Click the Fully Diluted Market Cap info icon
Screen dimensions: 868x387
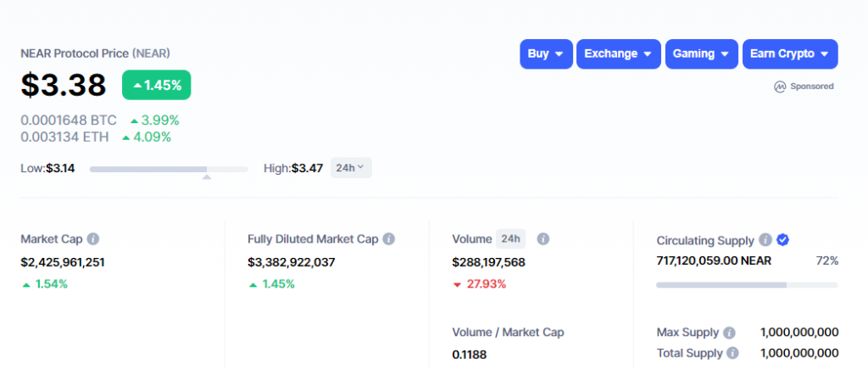click(x=389, y=239)
